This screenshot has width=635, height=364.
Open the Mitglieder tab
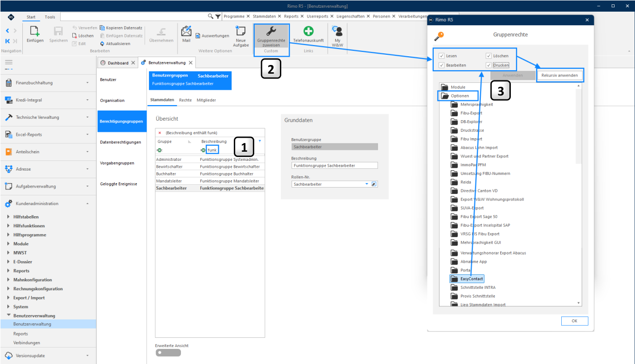click(x=206, y=100)
